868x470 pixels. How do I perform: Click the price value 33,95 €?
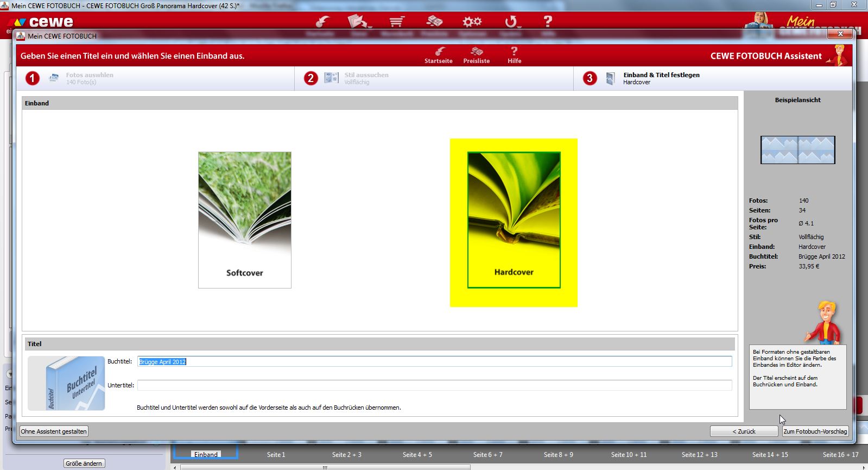809,266
